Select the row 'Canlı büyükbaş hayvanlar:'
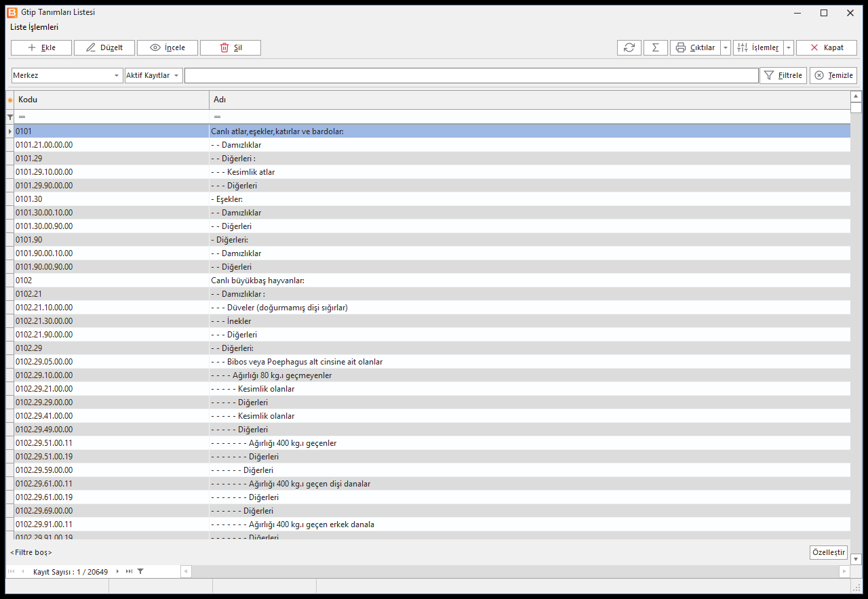The image size is (868, 599). [x=432, y=280]
